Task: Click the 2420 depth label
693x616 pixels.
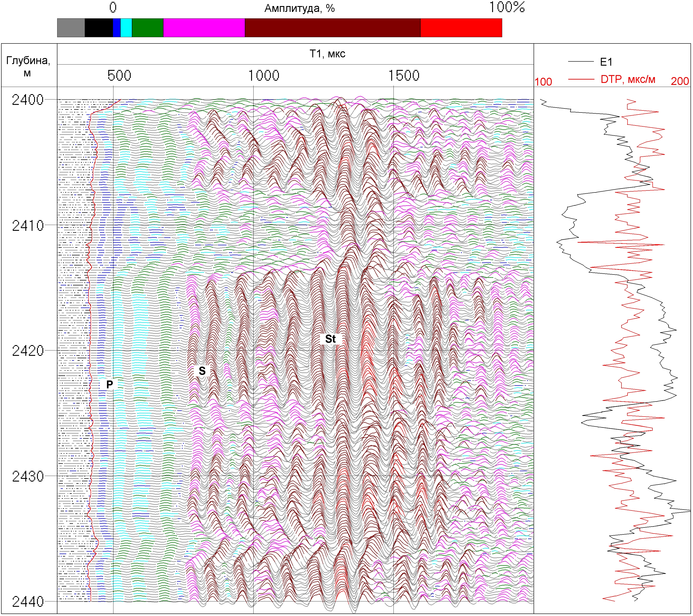Action: pyautogui.click(x=28, y=351)
